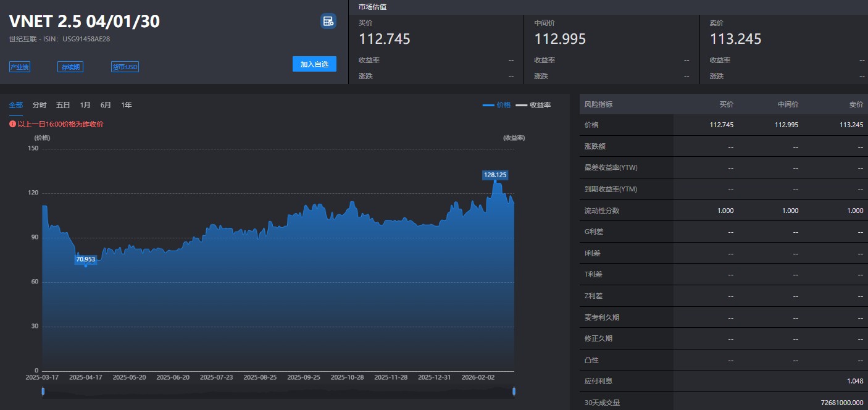
Task: Click the 最差收益率(YTW) row label
Action: coord(611,168)
